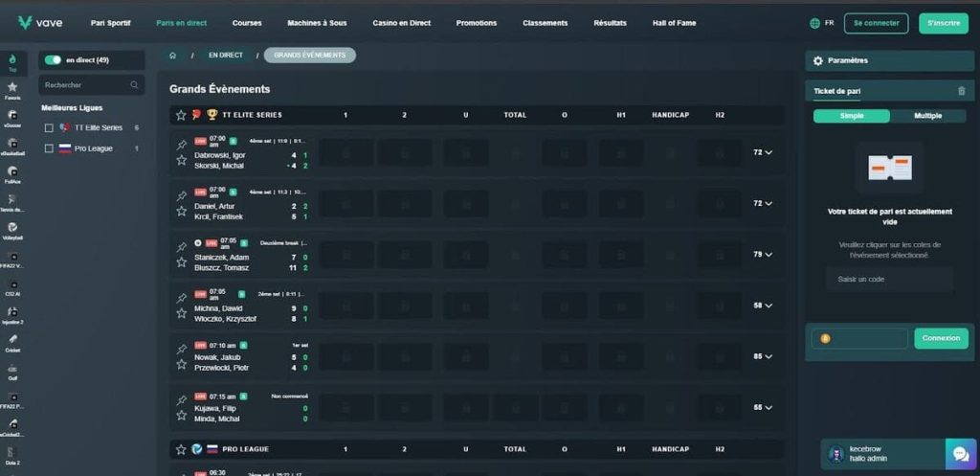980x476 pixels.
Task: Switch to the Multiple bet tab
Action: (x=927, y=116)
